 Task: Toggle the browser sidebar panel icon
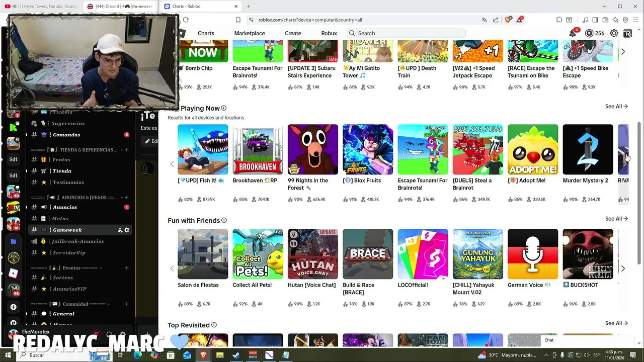pos(595,20)
